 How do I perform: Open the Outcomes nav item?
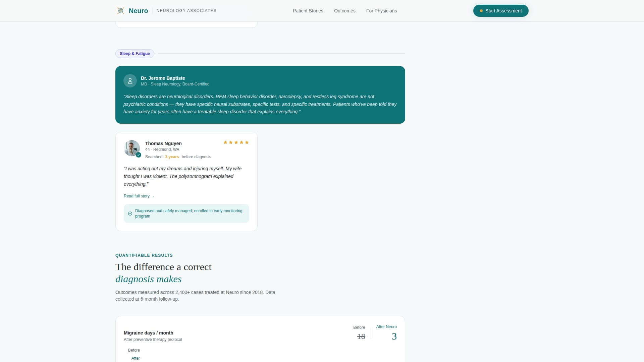click(x=344, y=11)
